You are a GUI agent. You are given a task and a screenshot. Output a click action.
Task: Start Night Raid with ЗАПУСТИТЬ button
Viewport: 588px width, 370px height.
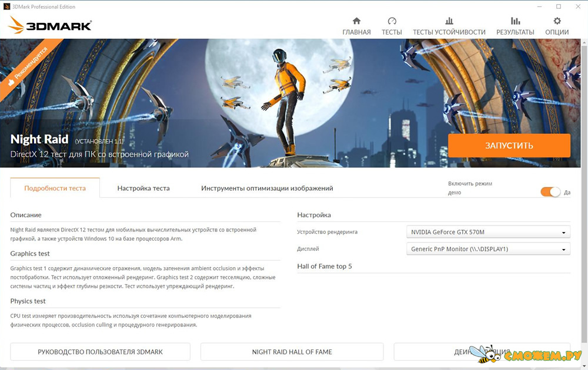click(x=509, y=146)
